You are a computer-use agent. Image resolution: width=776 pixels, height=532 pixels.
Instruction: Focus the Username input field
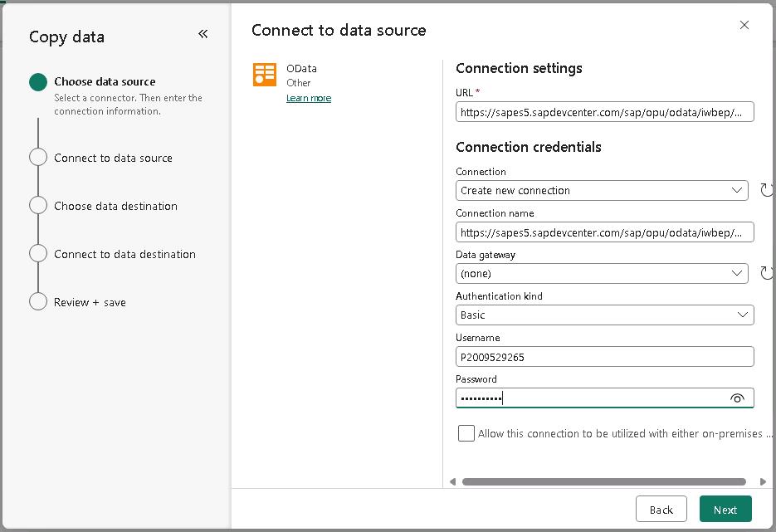pyautogui.click(x=604, y=357)
